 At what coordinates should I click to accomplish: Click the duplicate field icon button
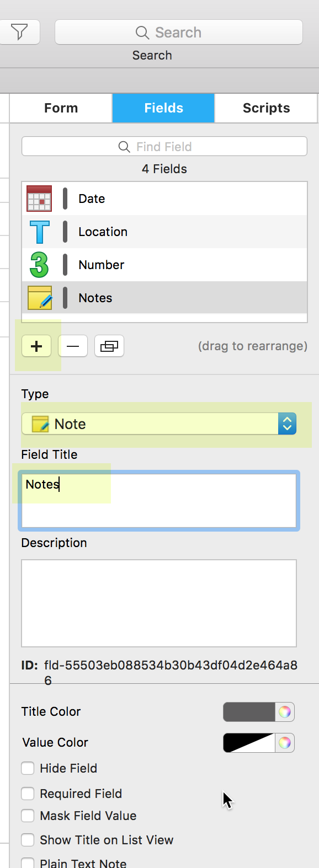pyautogui.click(x=109, y=346)
